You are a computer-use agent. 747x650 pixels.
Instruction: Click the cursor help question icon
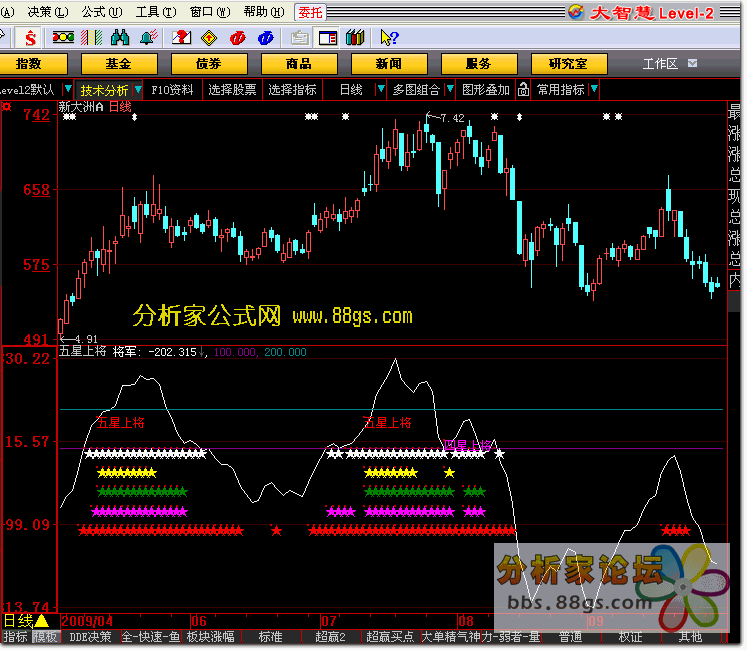click(389, 37)
